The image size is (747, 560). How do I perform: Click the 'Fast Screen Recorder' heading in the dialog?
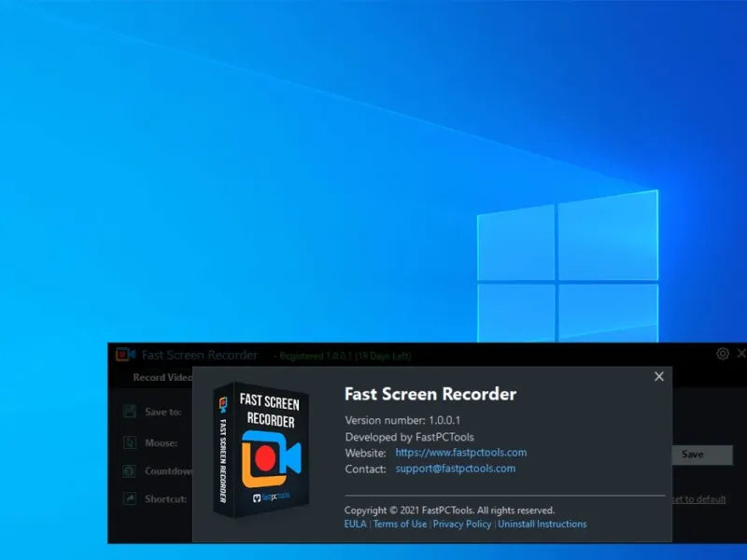[430, 394]
